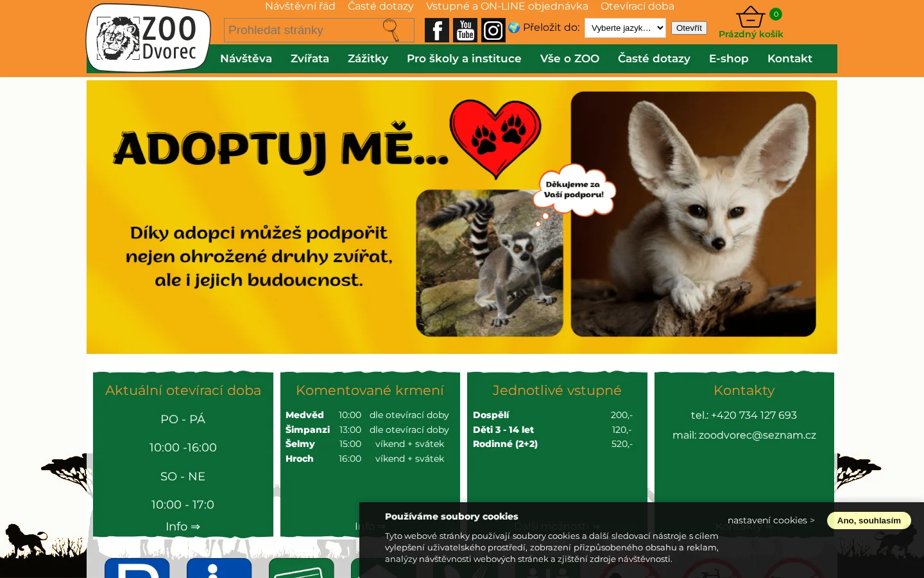Open the Kontakt menu item
The image size is (924, 578).
(790, 58)
